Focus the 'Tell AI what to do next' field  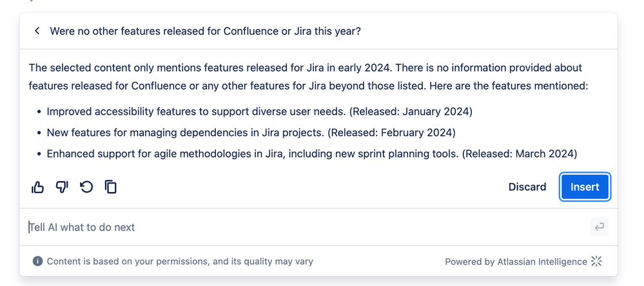308,227
